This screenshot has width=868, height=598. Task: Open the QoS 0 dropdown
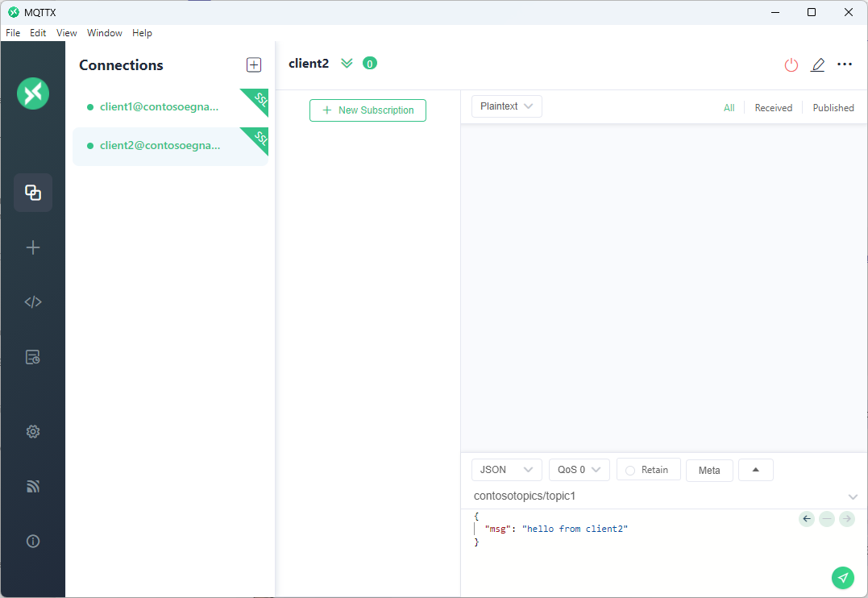pos(579,470)
